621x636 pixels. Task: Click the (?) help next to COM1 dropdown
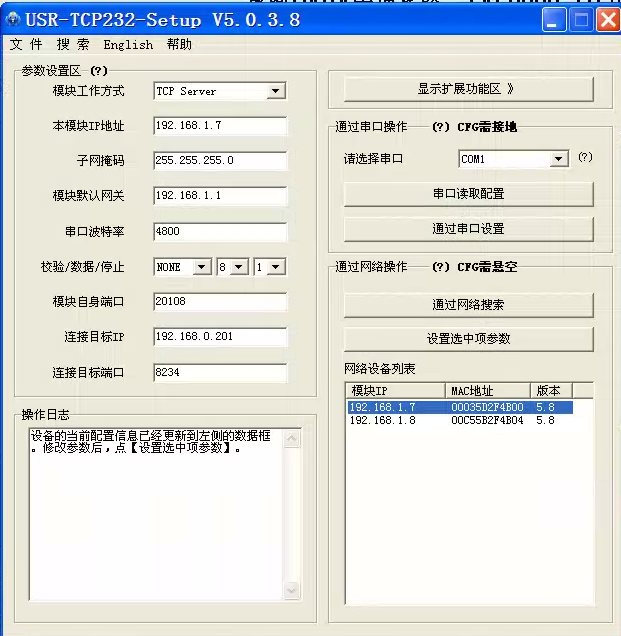pyautogui.click(x=585, y=157)
